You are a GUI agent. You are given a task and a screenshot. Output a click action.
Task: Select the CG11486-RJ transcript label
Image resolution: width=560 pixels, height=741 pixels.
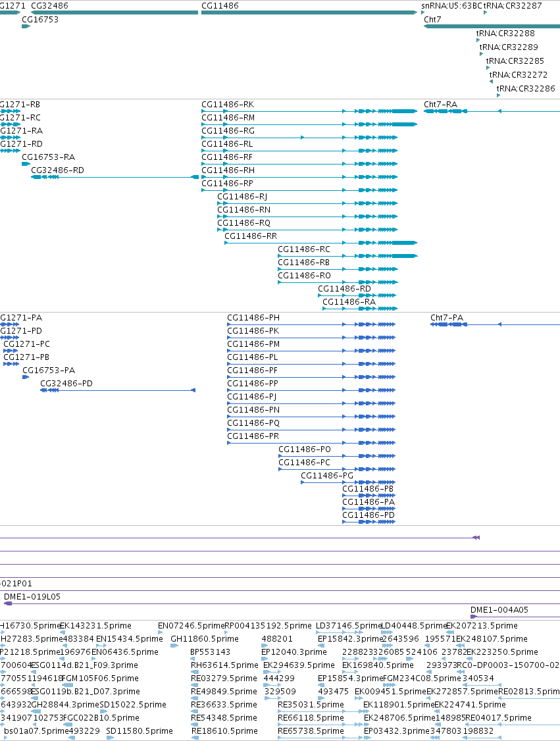[x=242, y=197]
